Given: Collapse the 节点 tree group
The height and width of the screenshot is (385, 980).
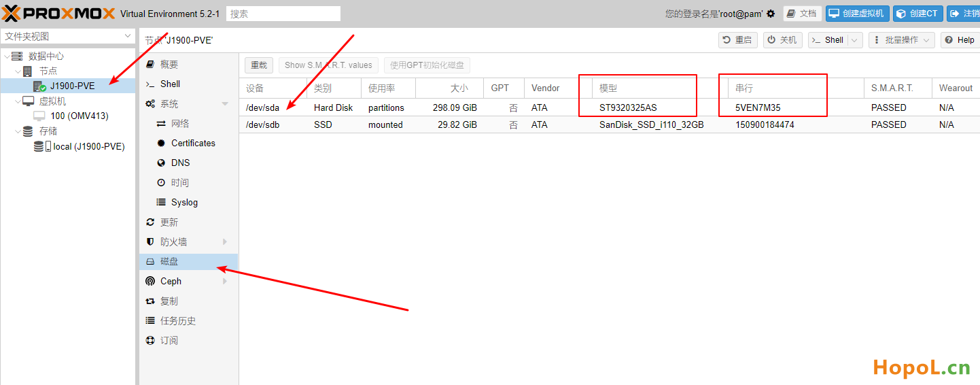Looking at the screenshot, I should 18,71.
